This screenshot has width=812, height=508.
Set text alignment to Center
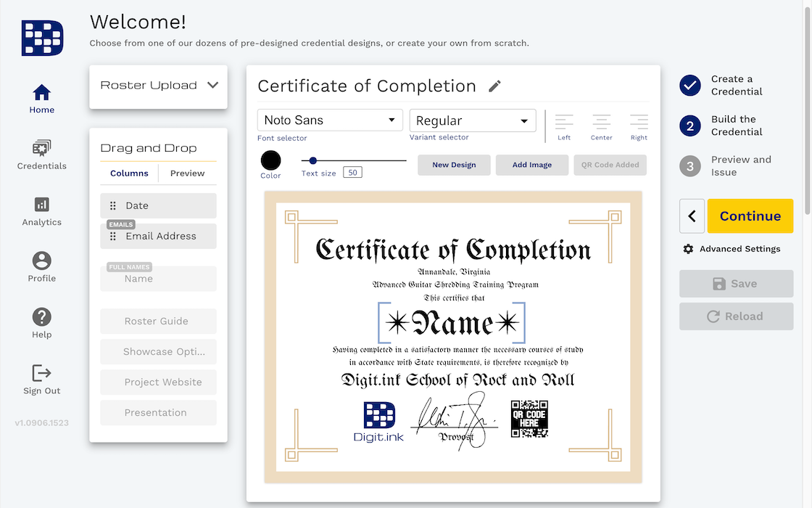click(x=601, y=123)
